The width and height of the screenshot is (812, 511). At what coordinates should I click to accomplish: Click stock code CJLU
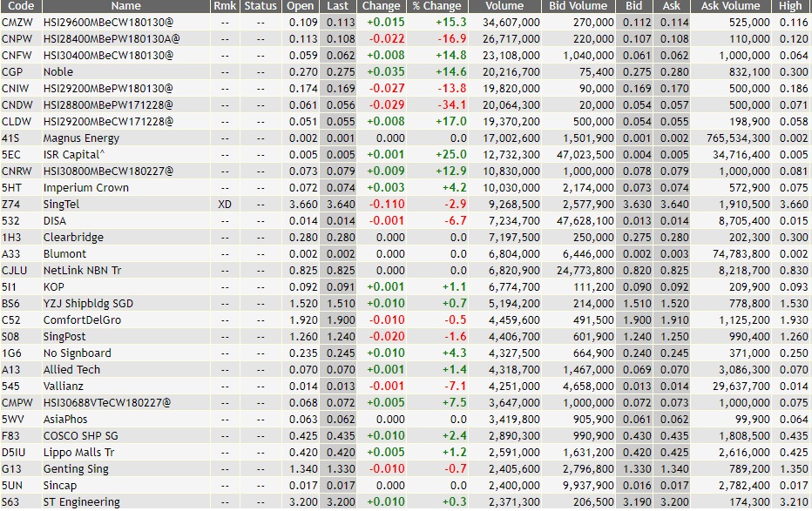click(15, 271)
